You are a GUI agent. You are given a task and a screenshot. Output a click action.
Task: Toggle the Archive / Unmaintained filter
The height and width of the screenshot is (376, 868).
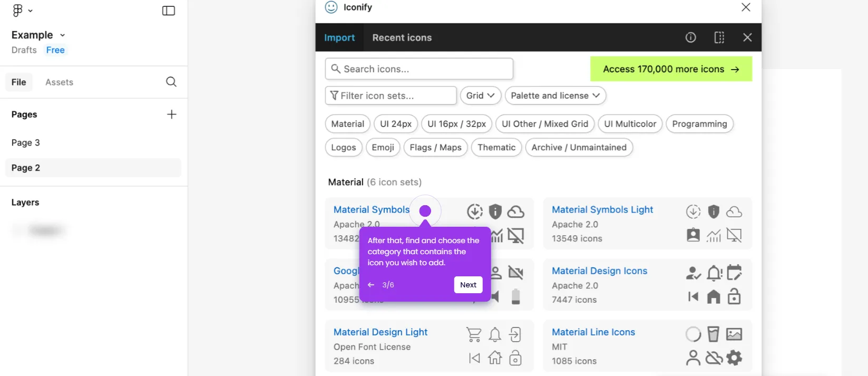point(579,148)
